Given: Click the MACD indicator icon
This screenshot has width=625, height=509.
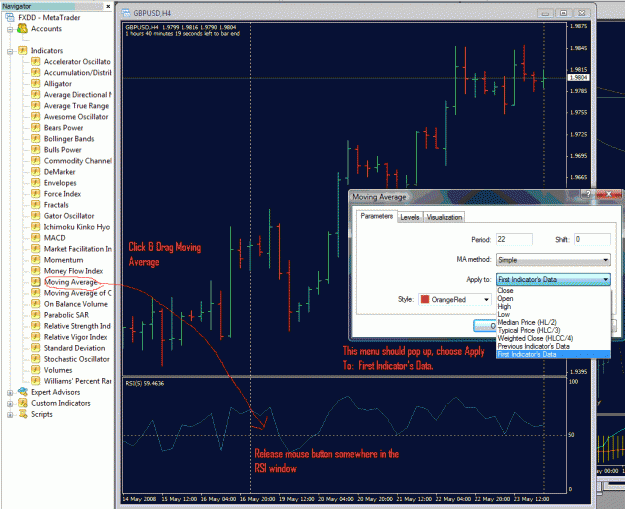Looking at the screenshot, I should 35,238.
